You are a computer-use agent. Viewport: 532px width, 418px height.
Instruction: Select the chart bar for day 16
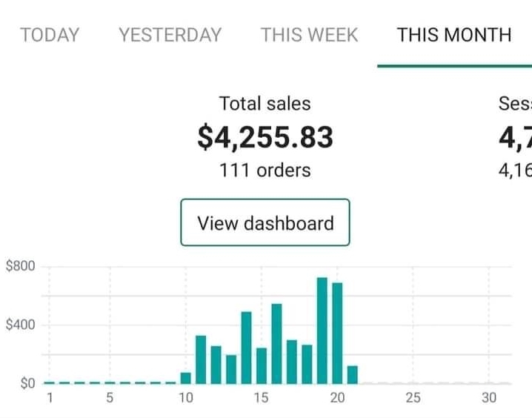coord(276,344)
